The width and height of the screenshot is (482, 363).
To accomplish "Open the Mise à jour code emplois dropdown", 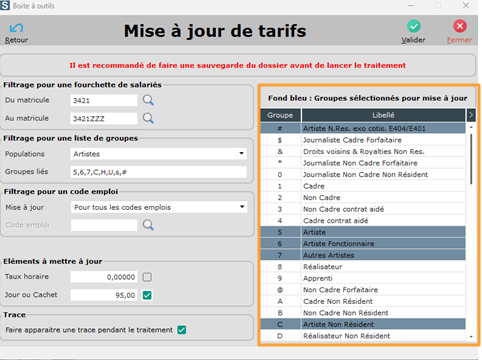I will click(x=242, y=207).
